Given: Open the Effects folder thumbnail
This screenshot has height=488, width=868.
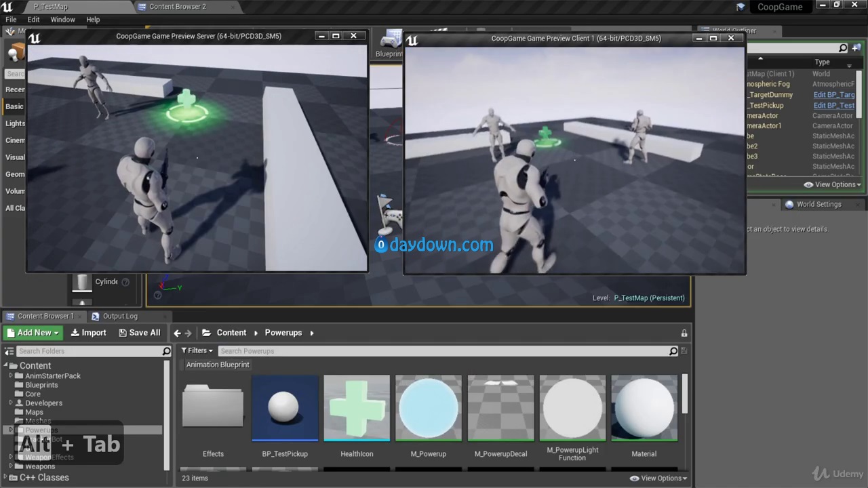Looking at the screenshot, I should tap(213, 408).
